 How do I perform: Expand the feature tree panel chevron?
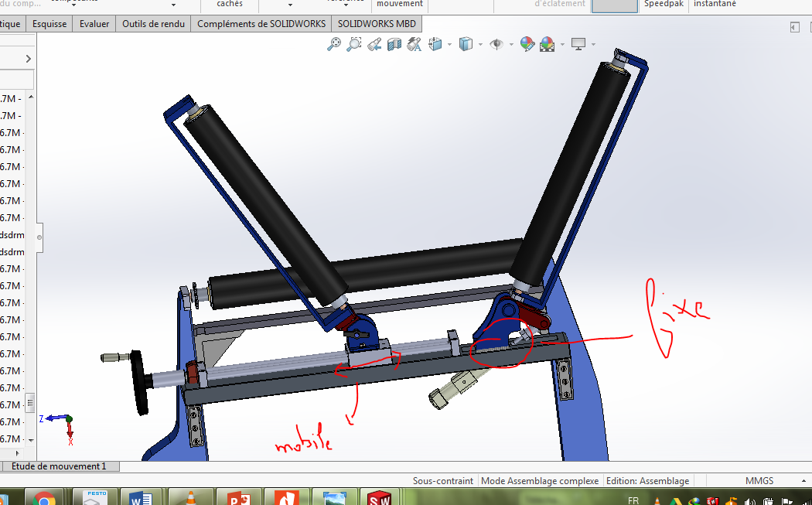pyautogui.click(x=29, y=59)
